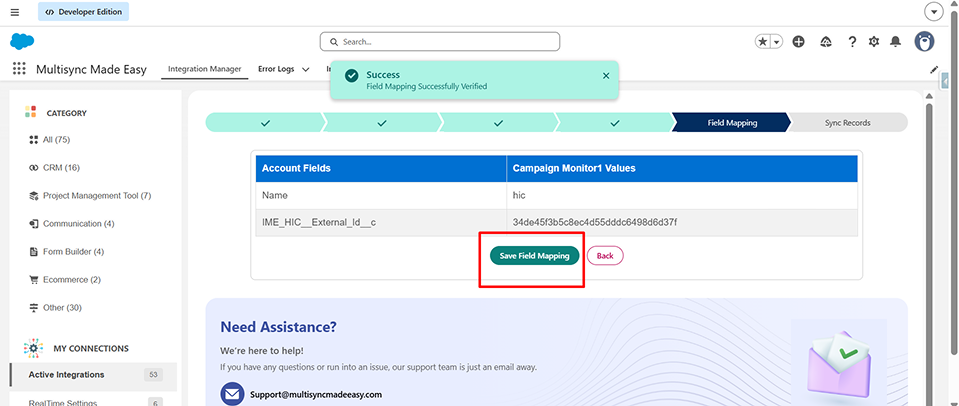
Task: Click the Success toast checkmark icon
Action: click(x=351, y=76)
